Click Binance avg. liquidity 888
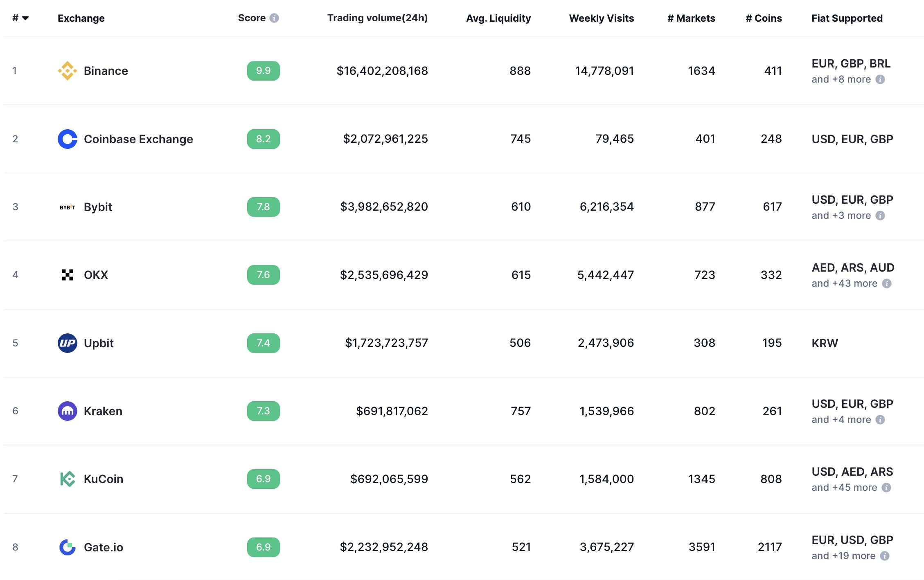924x580 pixels. [x=520, y=71]
